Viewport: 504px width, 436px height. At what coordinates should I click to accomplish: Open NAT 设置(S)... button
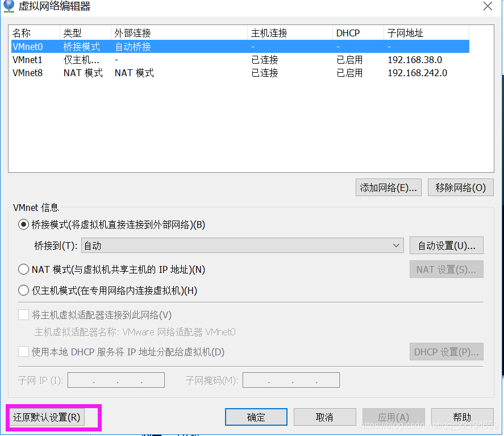[x=446, y=269]
